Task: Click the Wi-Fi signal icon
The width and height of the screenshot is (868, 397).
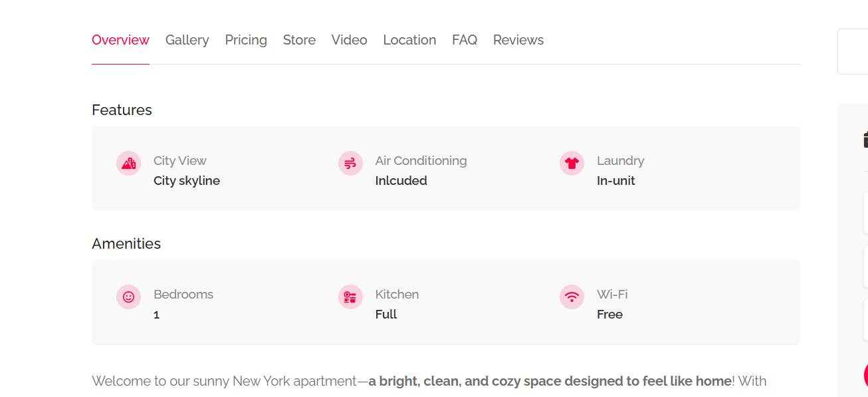Action: click(x=572, y=297)
